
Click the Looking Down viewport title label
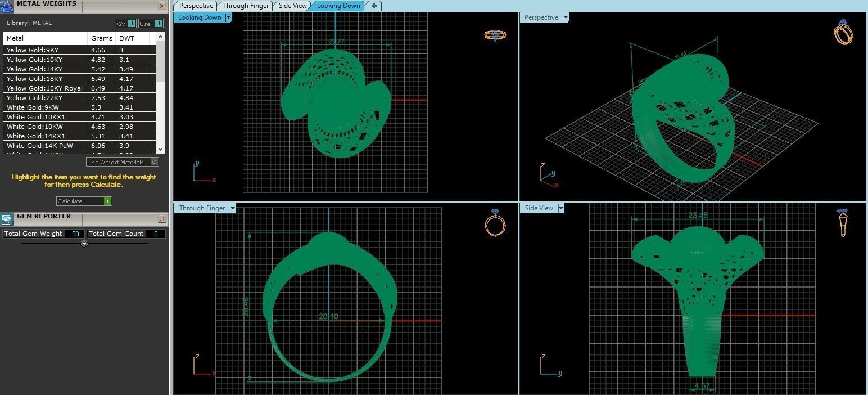pyautogui.click(x=200, y=17)
